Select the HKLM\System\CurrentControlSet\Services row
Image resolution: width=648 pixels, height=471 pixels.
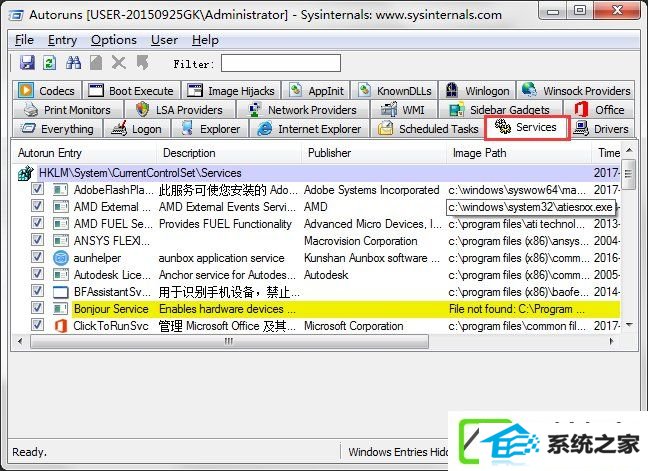317,173
